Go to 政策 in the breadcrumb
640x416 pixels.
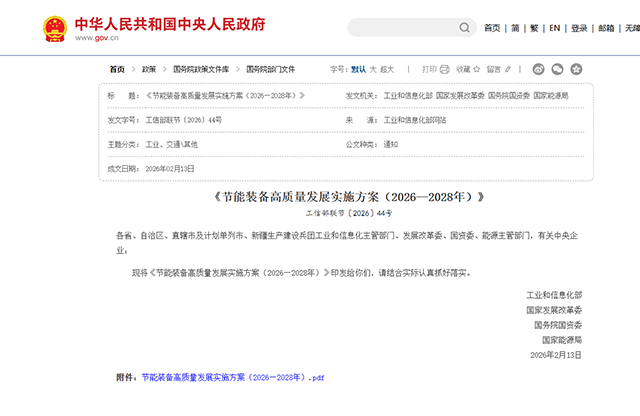tap(149, 69)
